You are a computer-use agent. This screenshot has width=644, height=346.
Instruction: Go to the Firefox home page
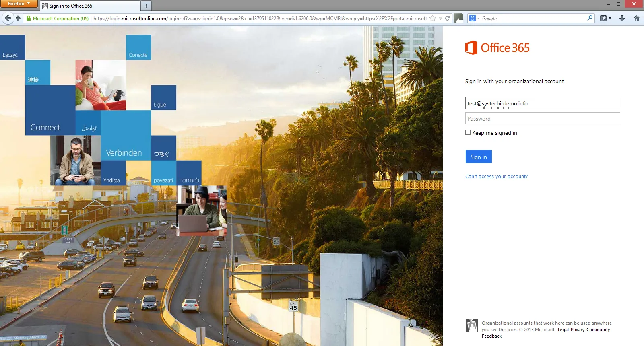[637, 18]
